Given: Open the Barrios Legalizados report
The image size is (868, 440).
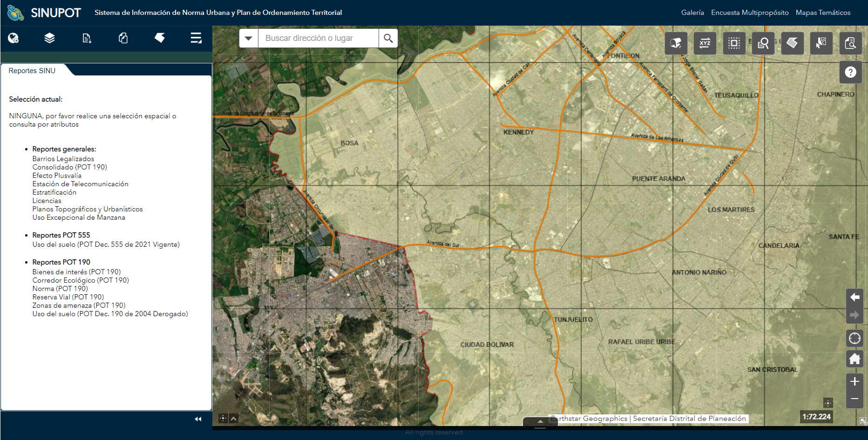Looking at the screenshot, I should (x=63, y=159).
